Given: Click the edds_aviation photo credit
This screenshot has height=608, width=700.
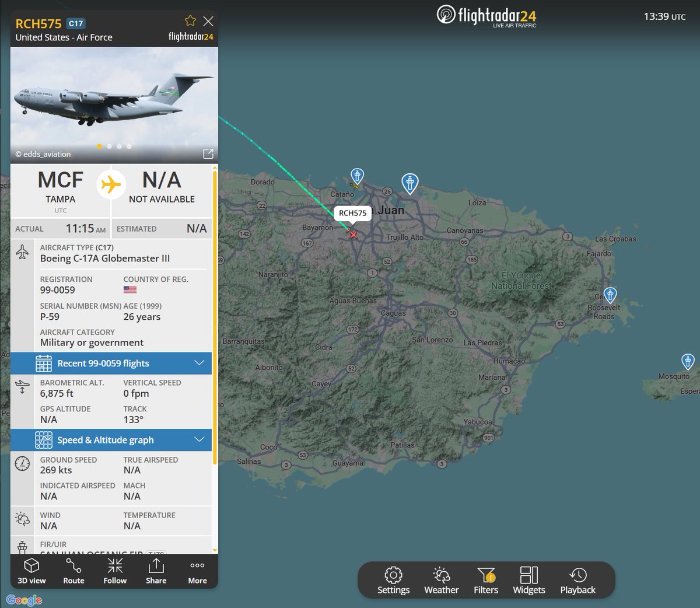Looking at the screenshot, I should (x=43, y=154).
